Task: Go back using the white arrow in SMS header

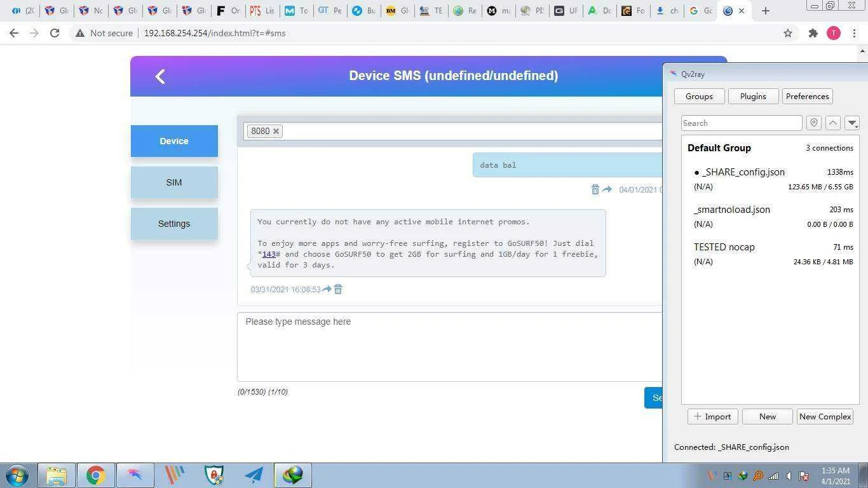Action: click(x=160, y=76)
